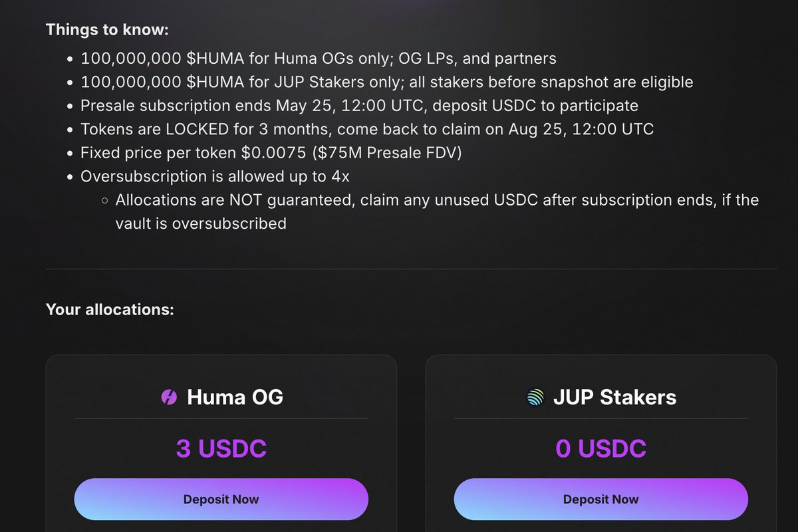Click the fixed price $0.0075 line

pyautogui.click(x=271, y=153)
